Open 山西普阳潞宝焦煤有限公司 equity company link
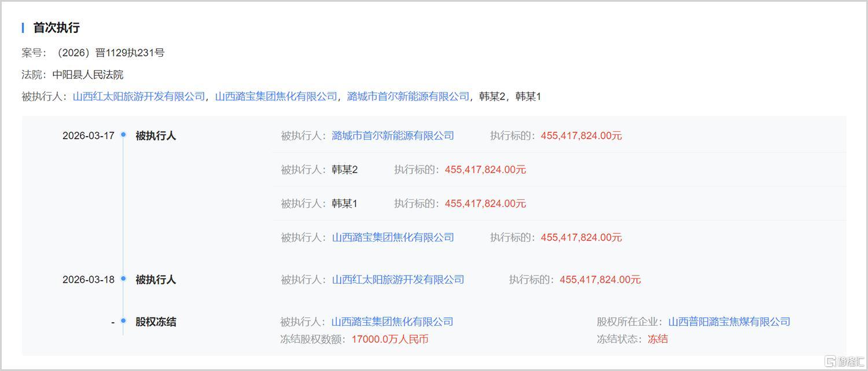Viewport: 868px width, 371px height. pos(729,322)
